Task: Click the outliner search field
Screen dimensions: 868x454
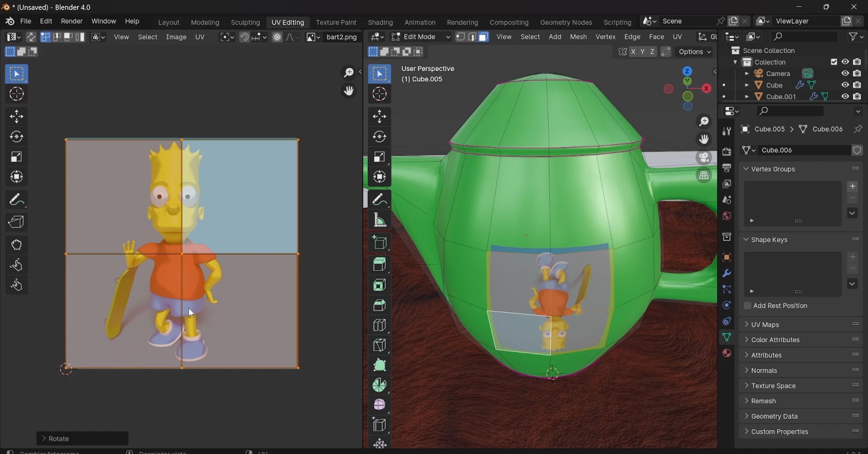Action: coord(804,37)
